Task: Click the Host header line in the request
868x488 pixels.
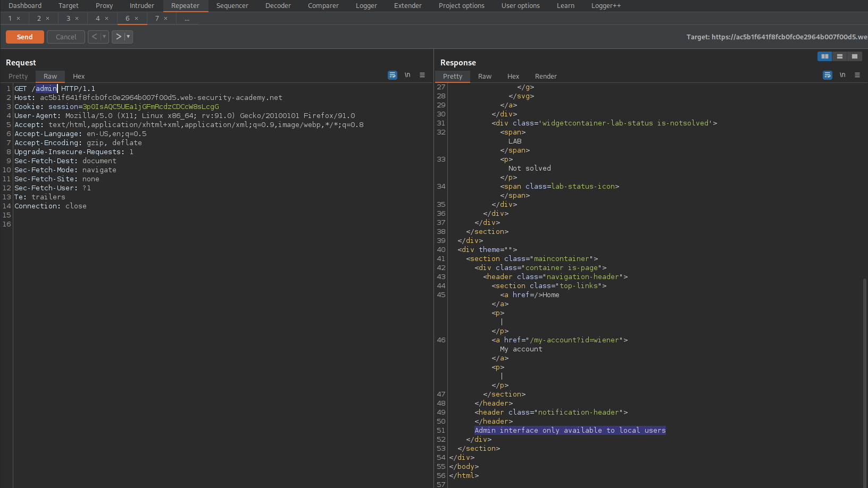Action: (148, 98)
